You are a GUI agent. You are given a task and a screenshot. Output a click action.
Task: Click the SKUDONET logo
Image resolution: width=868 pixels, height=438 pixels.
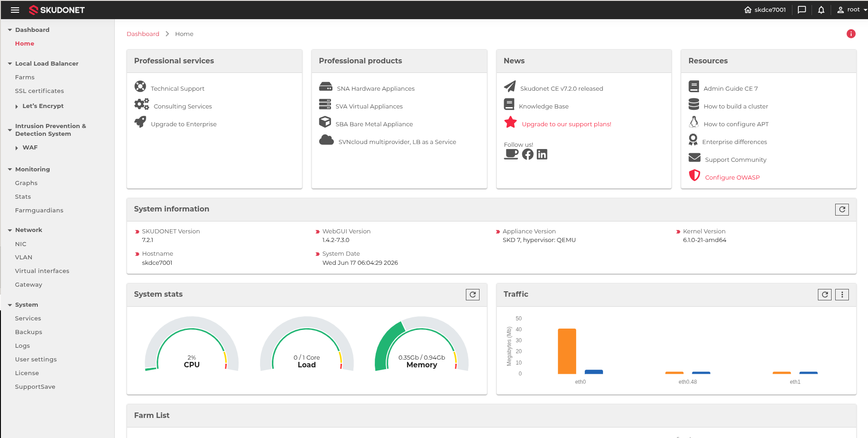(57, 10)
